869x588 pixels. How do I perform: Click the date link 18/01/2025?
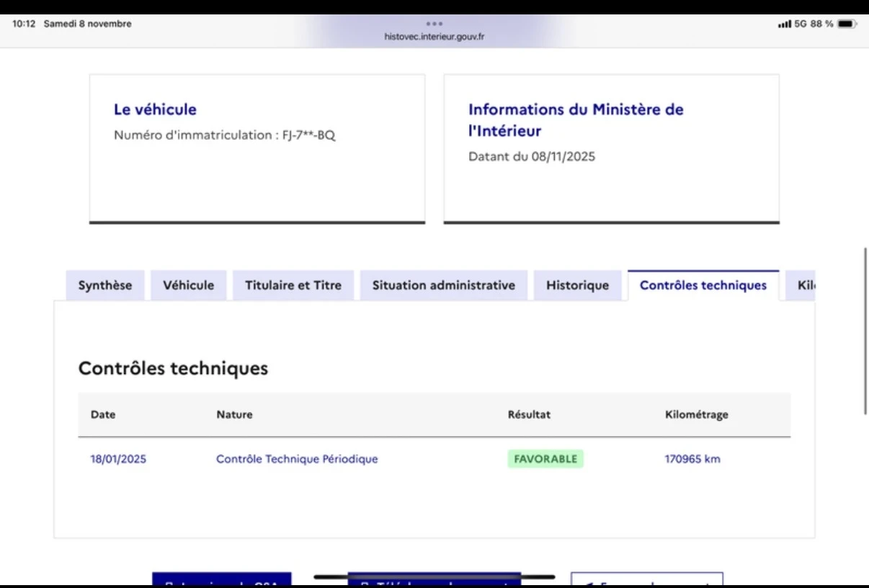click(118, 458)
